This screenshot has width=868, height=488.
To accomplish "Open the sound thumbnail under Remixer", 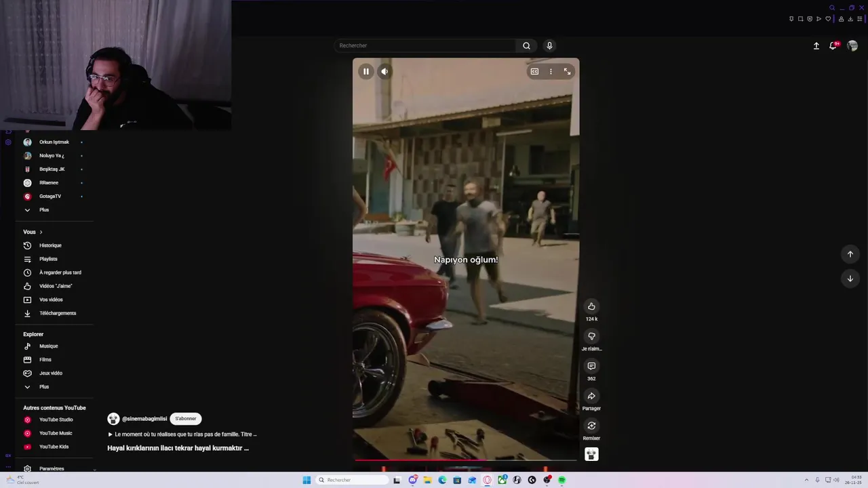I will [591, 454].
